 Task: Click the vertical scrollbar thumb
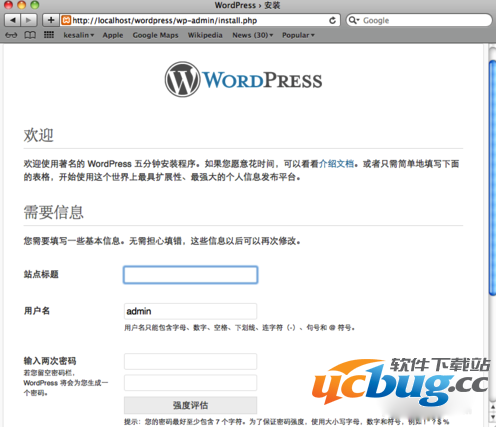point(492,177)
